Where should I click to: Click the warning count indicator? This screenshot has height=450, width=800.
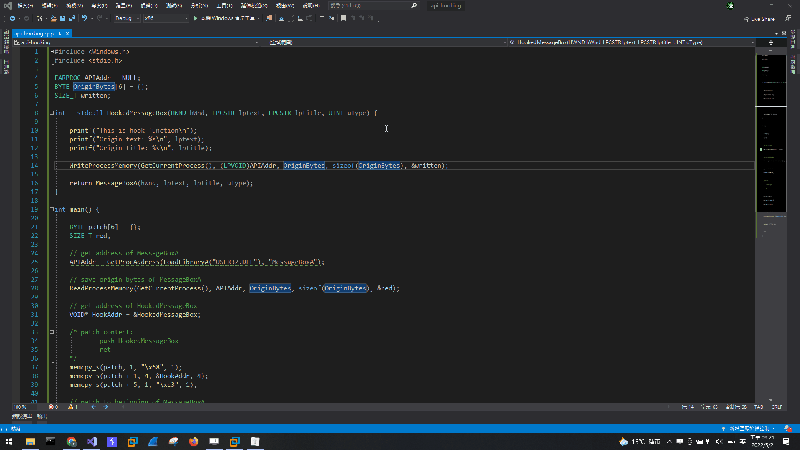click(x=73, y=407)
